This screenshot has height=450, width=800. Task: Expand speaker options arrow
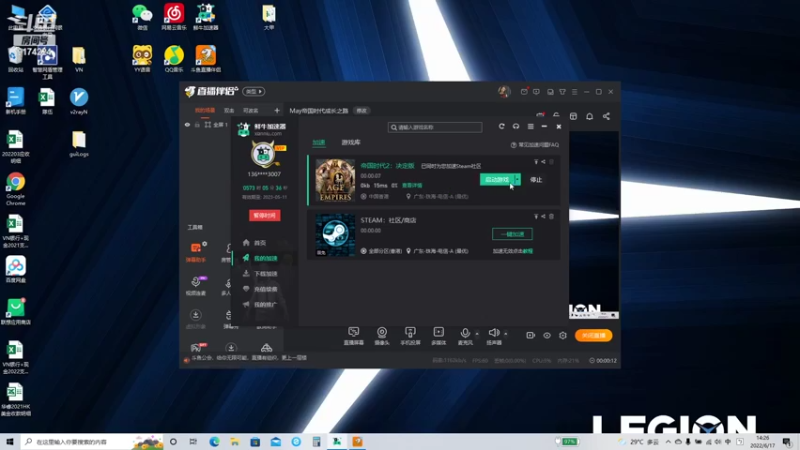[506, 334]
